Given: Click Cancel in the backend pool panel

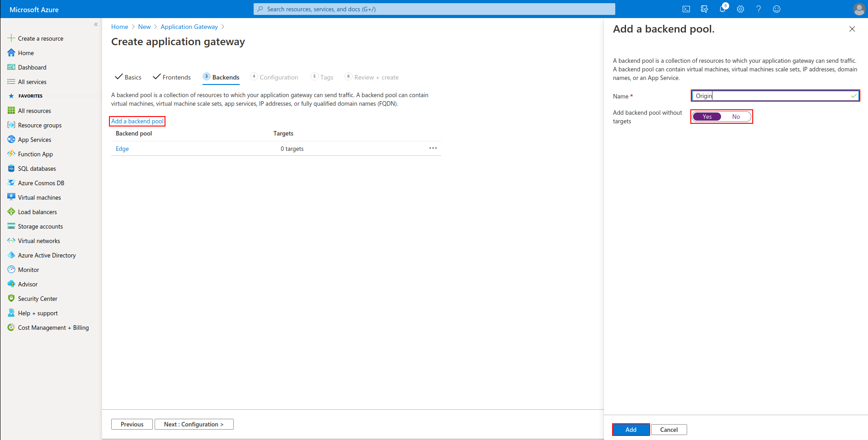Looking at the screenshot, I should click(x=669, y=430).
